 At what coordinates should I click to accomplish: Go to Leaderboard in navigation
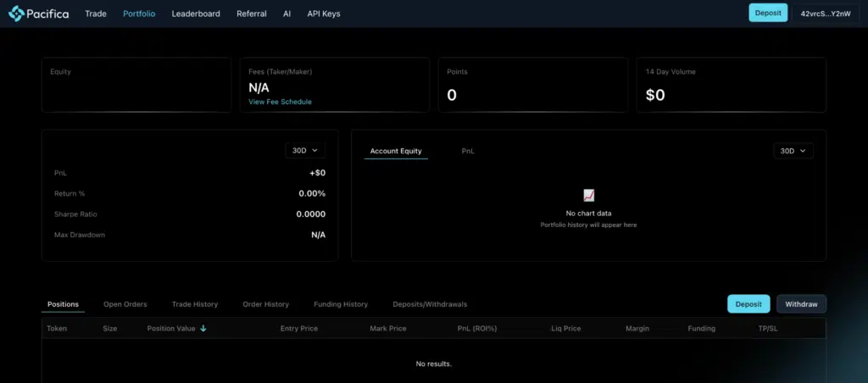point(196,14)
